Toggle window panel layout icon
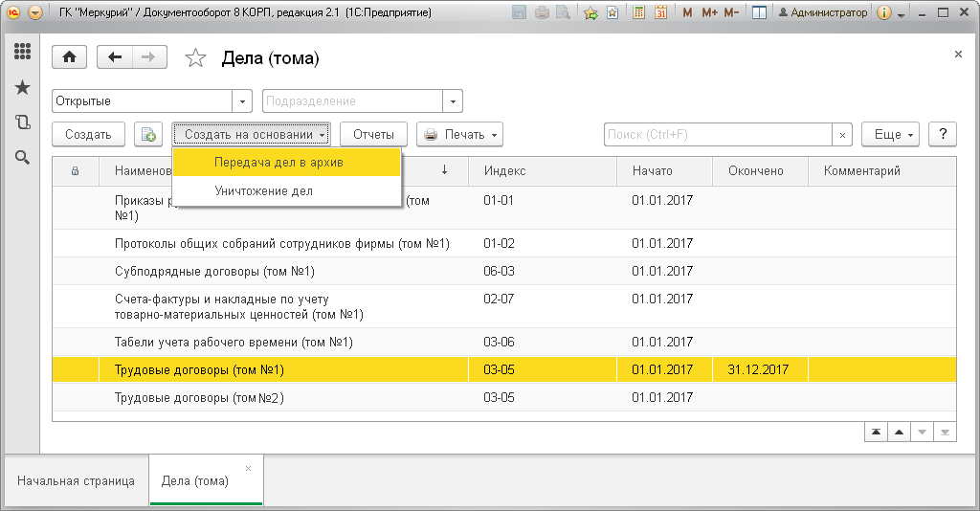This screenshot has width=980, height=511. 759,12
